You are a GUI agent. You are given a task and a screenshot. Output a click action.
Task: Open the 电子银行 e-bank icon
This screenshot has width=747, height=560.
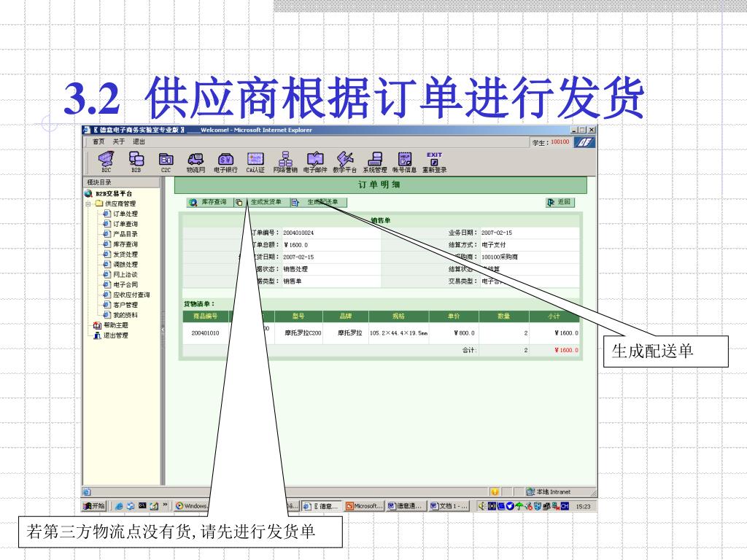[x=225, y=162]
